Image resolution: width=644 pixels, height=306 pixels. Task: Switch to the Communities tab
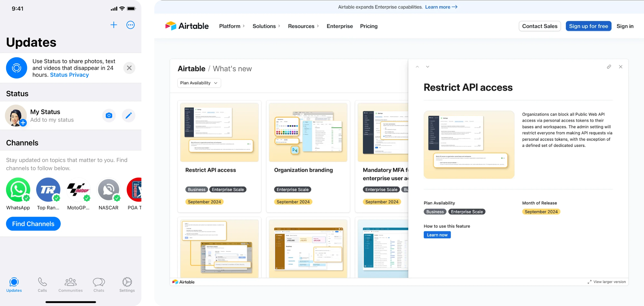(x=71, y=285)
